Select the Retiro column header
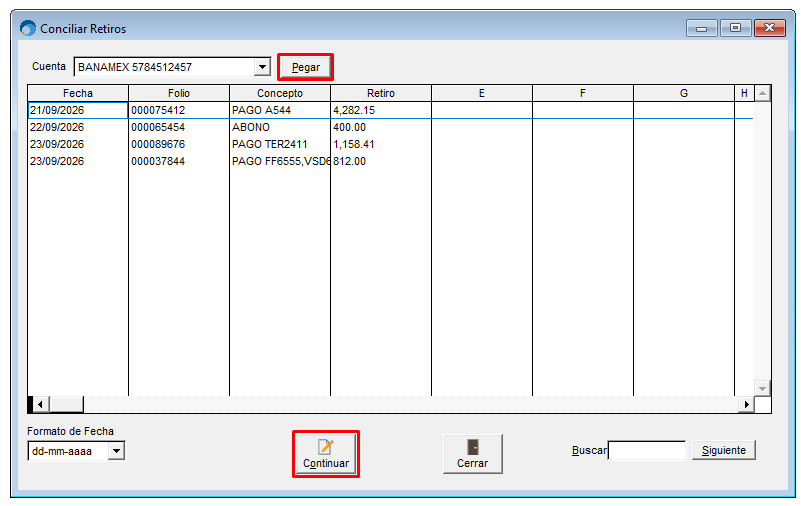 (x=381, y=93)
